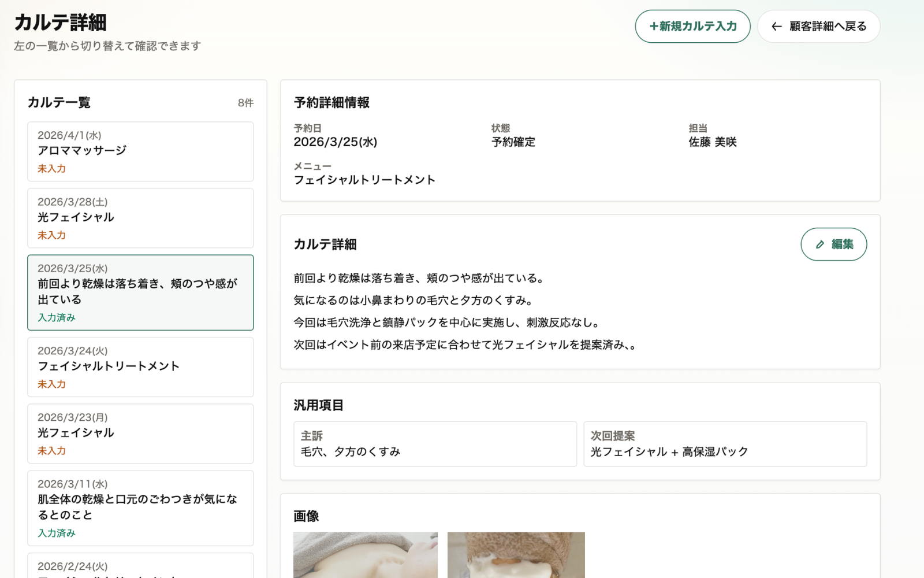Open the first treatment photo thumbnail
The width and height of the screenshot is (924, 578).
point(366,555)
